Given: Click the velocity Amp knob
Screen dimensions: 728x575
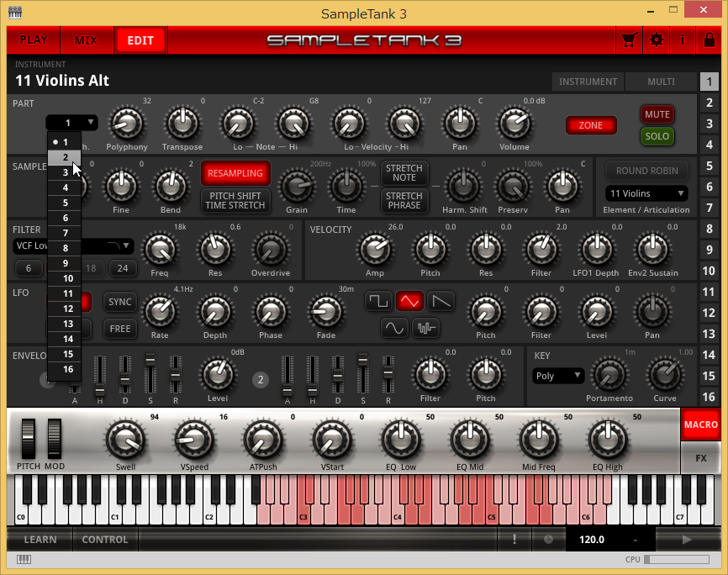Looking at the screenshot, I should [x=375, y=250].
